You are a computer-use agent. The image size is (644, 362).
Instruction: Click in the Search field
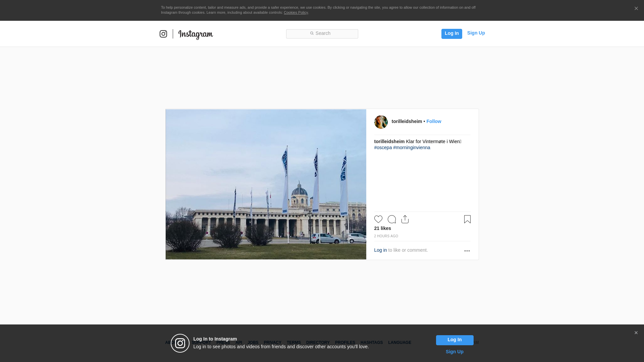(322, 34)
